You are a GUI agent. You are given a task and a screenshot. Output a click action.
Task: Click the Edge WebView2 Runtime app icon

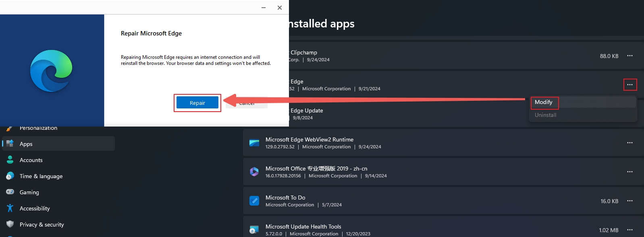pos(254,143)
